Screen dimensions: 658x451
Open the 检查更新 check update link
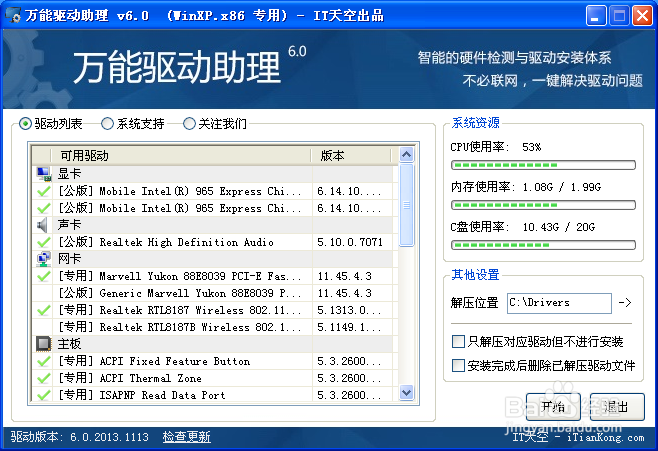pyautogui.click(x=186, y=437)
